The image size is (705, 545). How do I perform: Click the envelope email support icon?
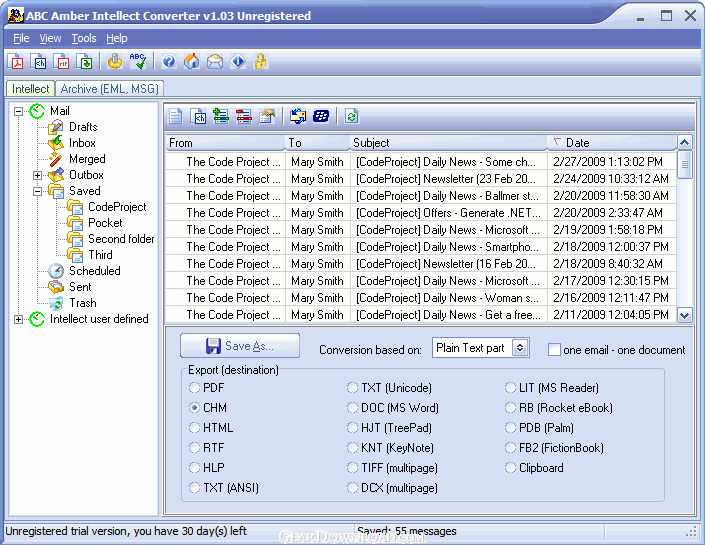[215, 61]
